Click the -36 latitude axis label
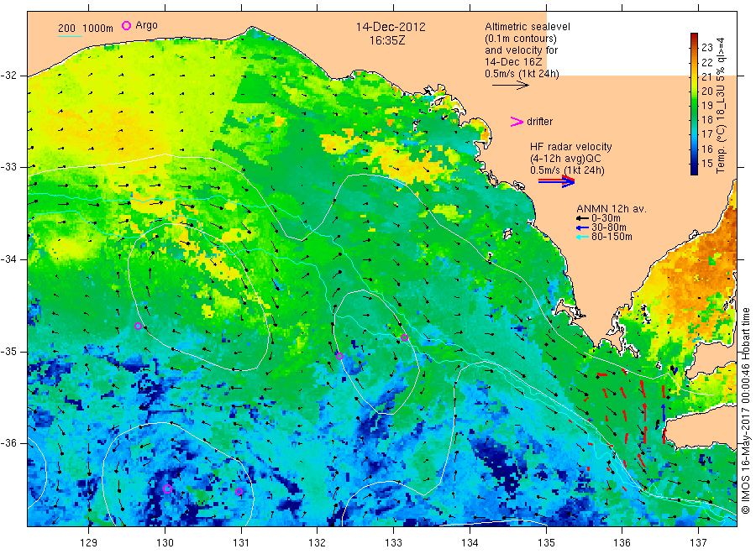Viewport: 756px width, 554px height. click(x=9, y=442)
